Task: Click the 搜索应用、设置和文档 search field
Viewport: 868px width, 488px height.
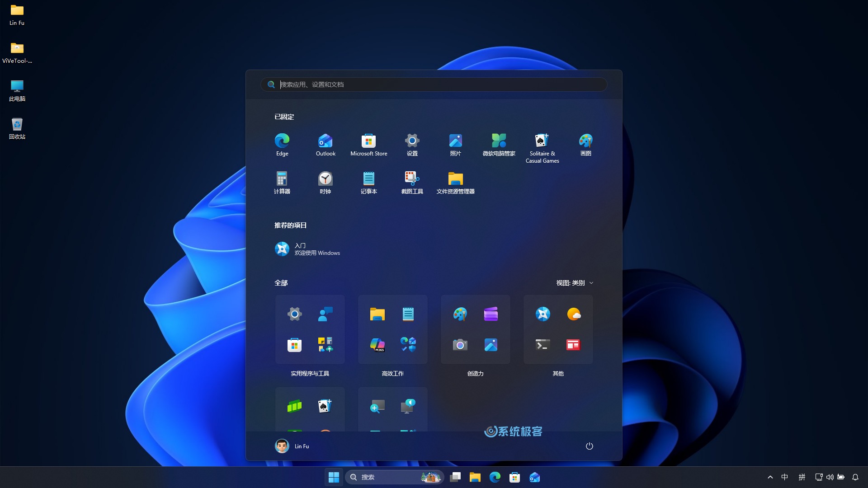Action: click(x=433, y=84)
